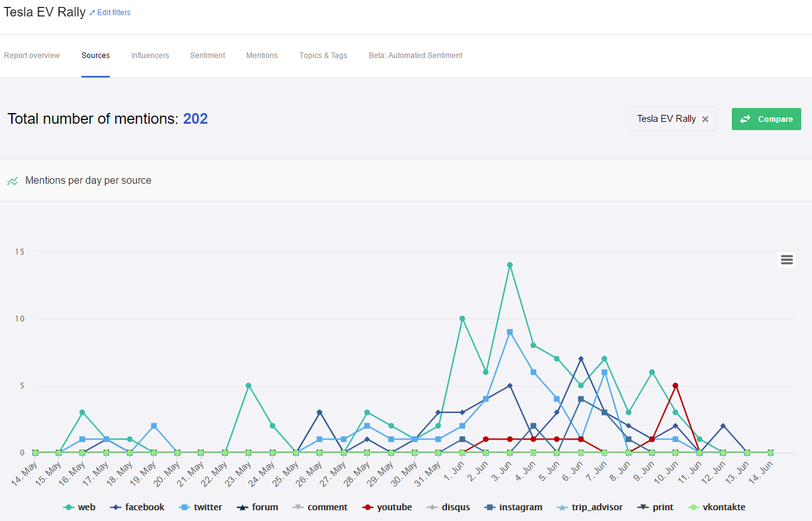Switch to Topics & Tags tab

[x=323, y=56]
